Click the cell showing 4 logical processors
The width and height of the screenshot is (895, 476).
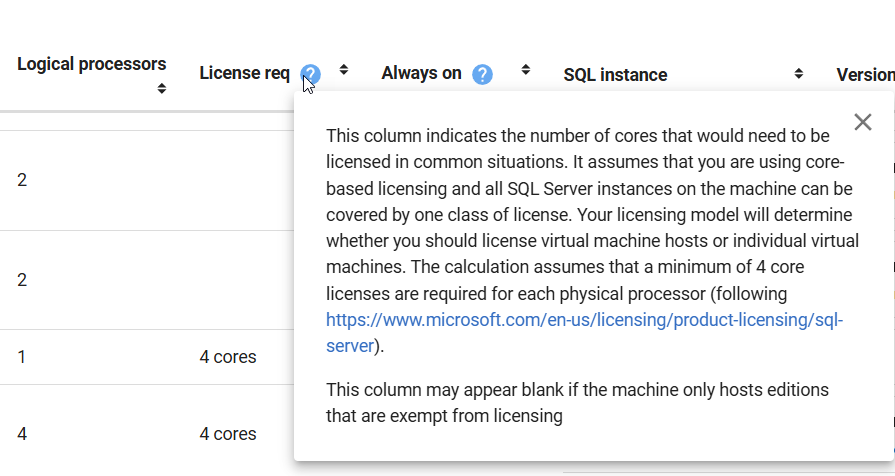click(x=22, y=434)
